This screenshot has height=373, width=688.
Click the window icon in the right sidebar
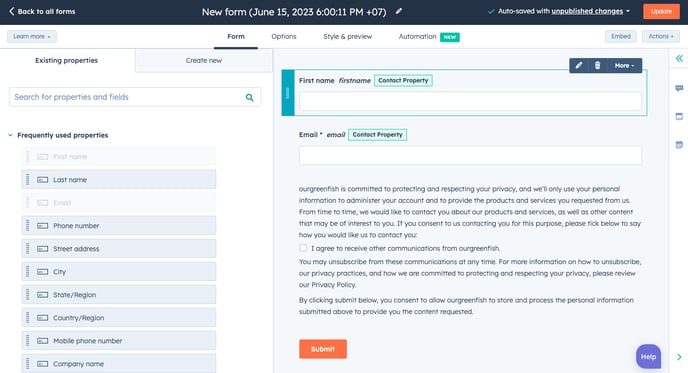coord(679,116)
